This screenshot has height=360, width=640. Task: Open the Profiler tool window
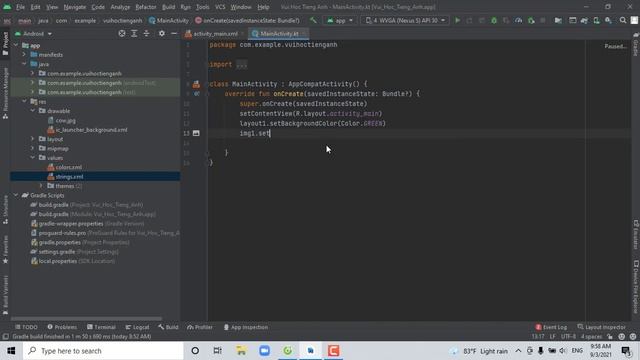pyautogui.click(x=200, y=327)
